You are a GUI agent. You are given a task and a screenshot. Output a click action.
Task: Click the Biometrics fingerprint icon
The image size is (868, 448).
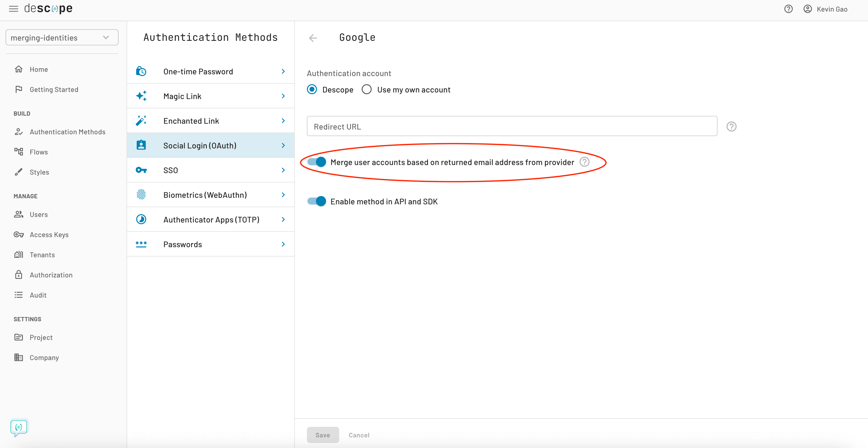tap(141, 194)
